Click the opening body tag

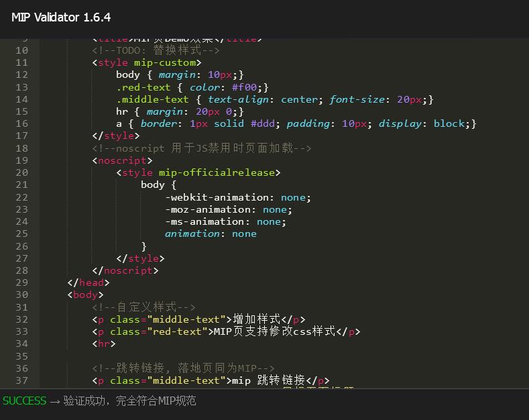click(85, 295)
